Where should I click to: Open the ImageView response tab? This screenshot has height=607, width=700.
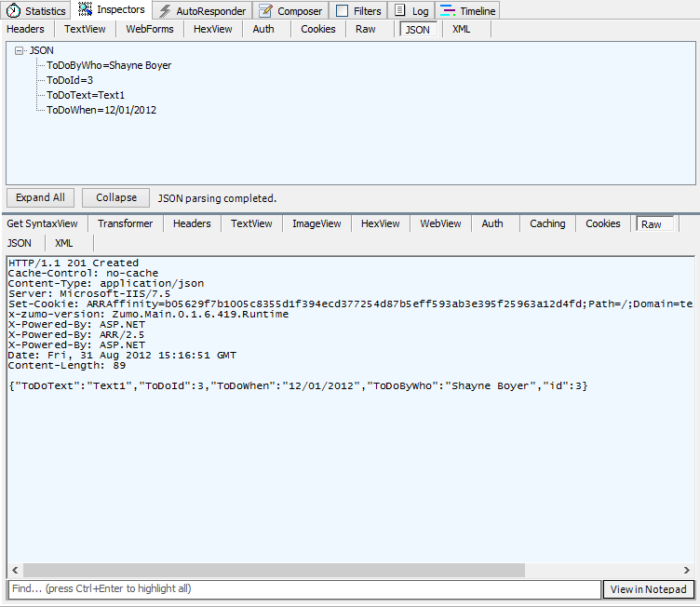pyautogui.click(x=316, y=223)
